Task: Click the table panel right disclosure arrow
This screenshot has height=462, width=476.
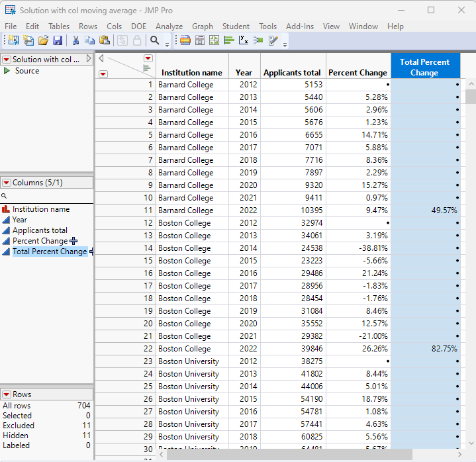Action: click(89, 58)
